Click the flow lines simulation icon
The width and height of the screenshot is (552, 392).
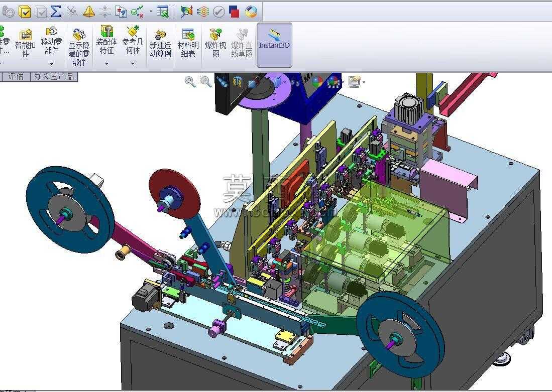click(203, 12)
